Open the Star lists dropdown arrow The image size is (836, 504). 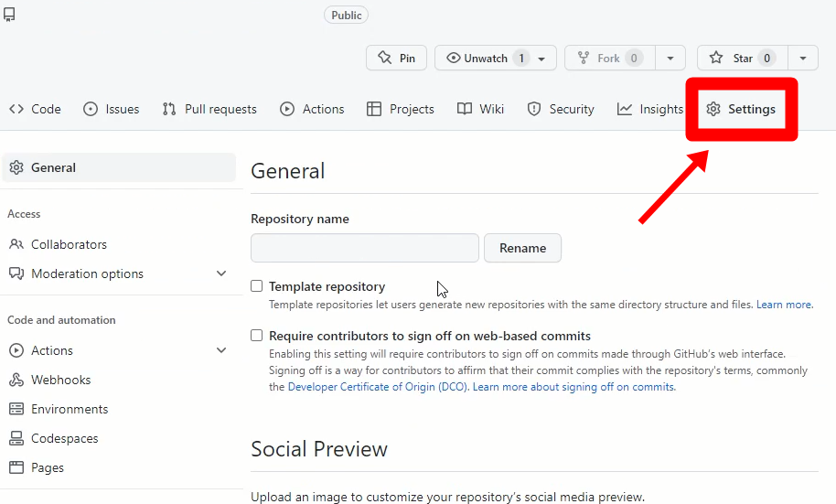(803, 58)
